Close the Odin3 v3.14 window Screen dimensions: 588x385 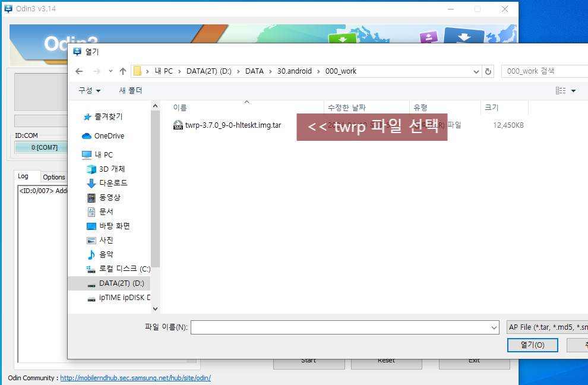(x=505, y=9)
